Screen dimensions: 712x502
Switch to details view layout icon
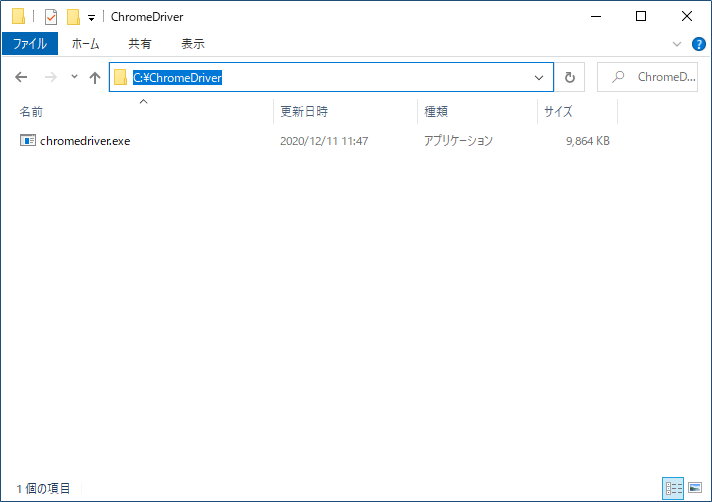pos(673,488)
